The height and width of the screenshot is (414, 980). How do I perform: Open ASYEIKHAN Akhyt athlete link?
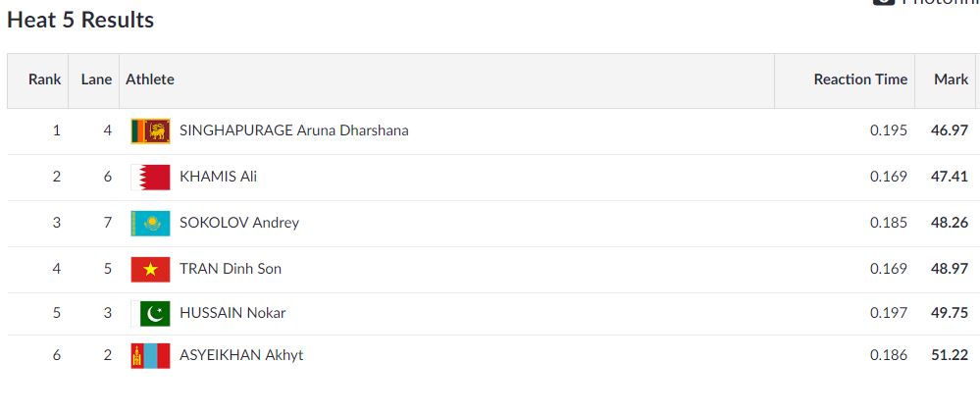(241, 355)
